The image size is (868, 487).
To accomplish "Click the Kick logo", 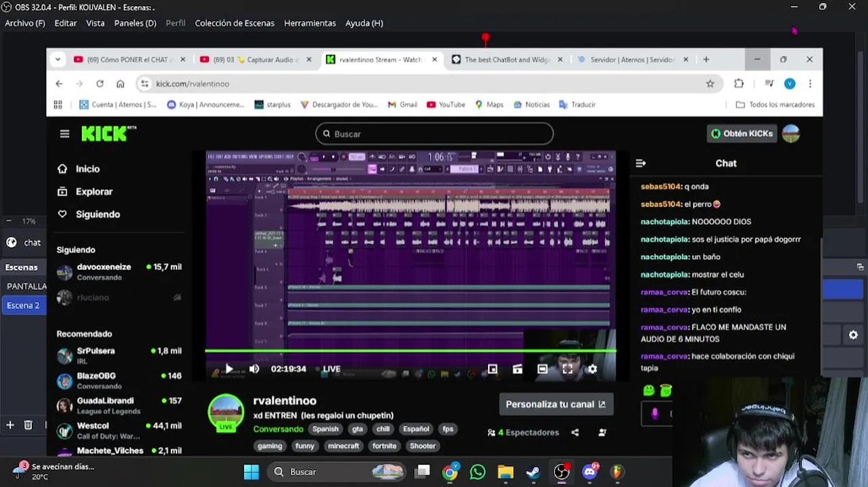I will [108, 133].
